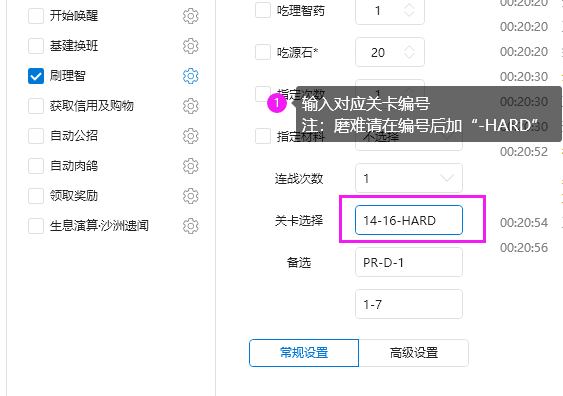Open settings gear for 自动肉鸽
The image size is (563, 396).
[x=190, y=166]
